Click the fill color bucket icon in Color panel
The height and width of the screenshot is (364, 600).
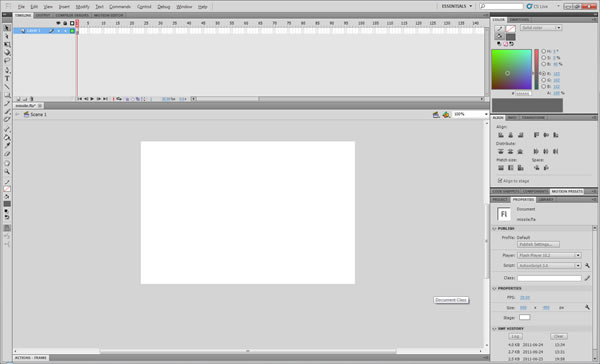point(499,37)
